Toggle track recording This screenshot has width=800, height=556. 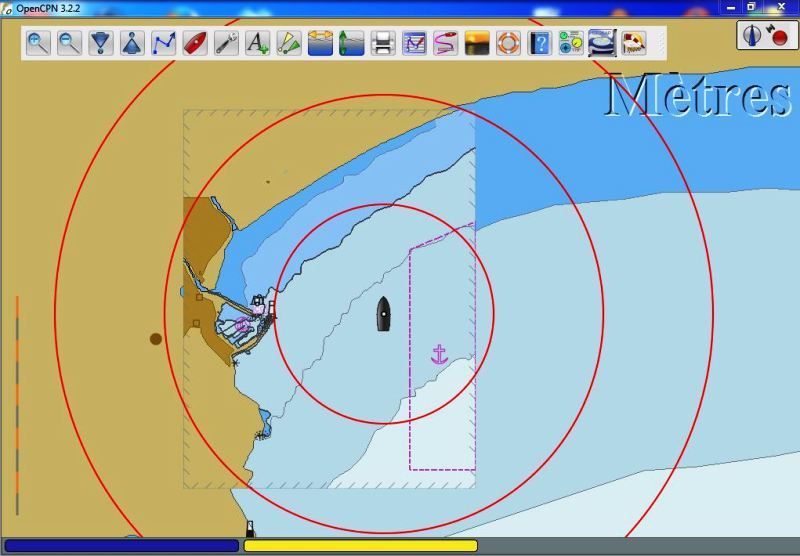pos(445,43)
